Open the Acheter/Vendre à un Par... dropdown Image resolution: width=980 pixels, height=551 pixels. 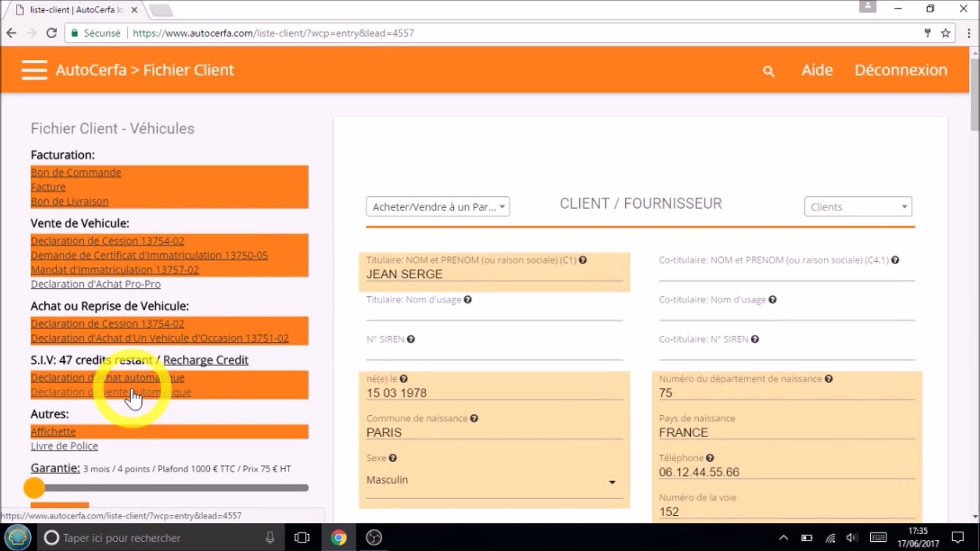point(438,207)
